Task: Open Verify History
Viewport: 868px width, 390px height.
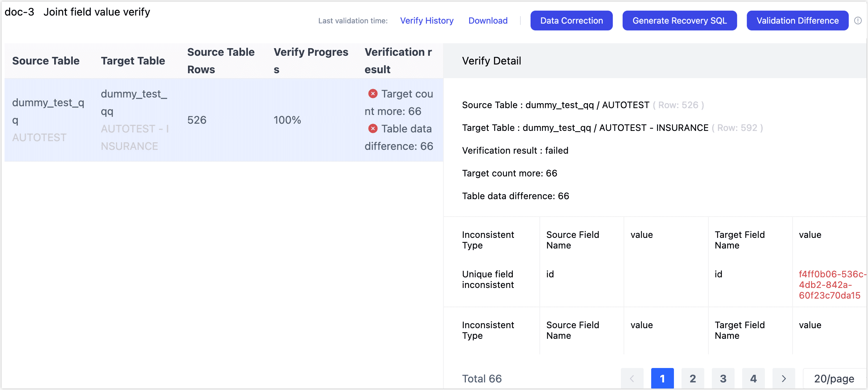Action: tap(427, 20)
